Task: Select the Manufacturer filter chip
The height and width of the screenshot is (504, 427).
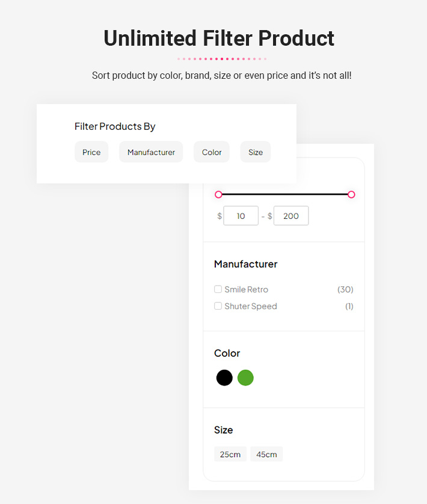Action: pyautogui.click(x=151, y=152)
